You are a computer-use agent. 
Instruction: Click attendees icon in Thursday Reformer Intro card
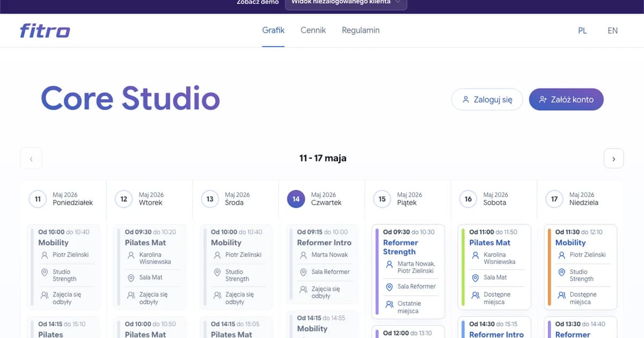(x=303, y=290)
